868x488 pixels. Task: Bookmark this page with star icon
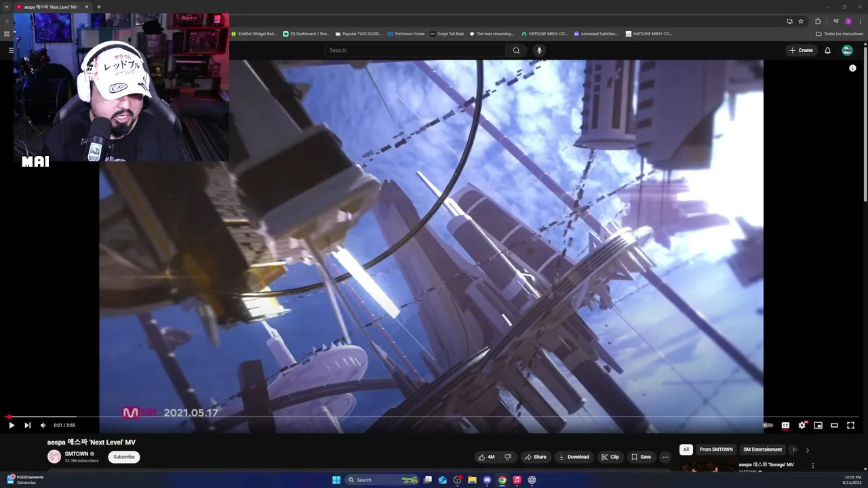801,21
